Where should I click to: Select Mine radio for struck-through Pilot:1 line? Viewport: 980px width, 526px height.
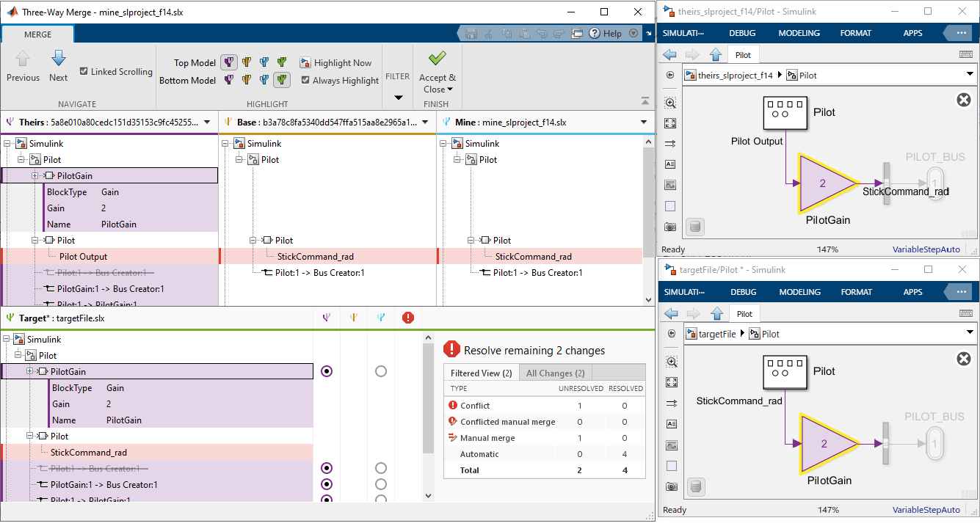coord(380,468)
